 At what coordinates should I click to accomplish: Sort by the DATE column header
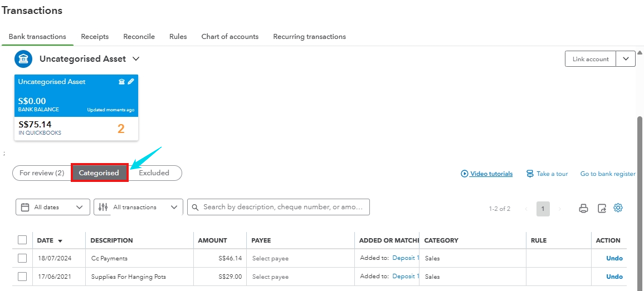pos(50,240)
